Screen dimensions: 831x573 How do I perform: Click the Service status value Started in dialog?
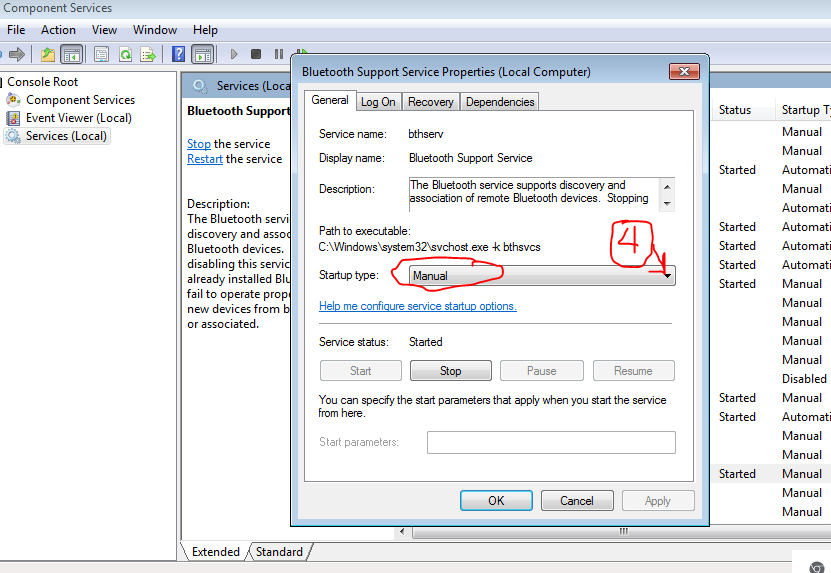coord(426,342)
